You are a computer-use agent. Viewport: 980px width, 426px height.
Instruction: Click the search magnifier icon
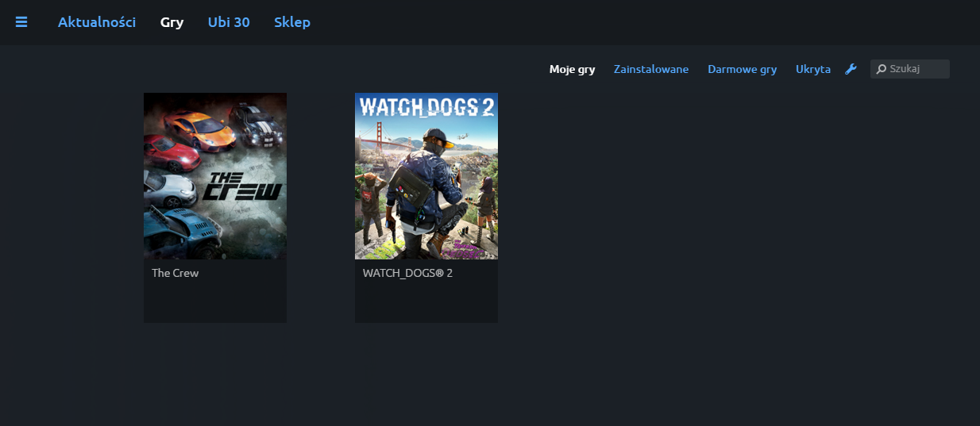point(881,69)
